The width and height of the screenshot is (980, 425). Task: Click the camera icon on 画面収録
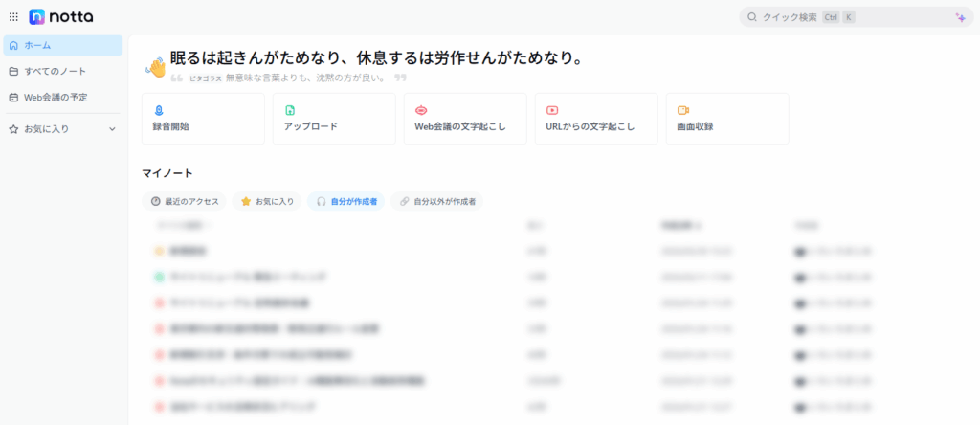coord(683,110)
